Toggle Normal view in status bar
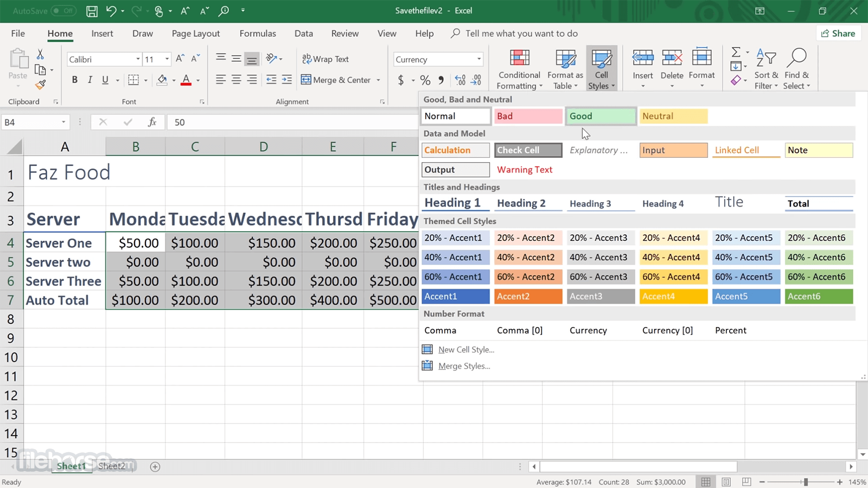Viewport: 868px width, 488px height. 706,481
